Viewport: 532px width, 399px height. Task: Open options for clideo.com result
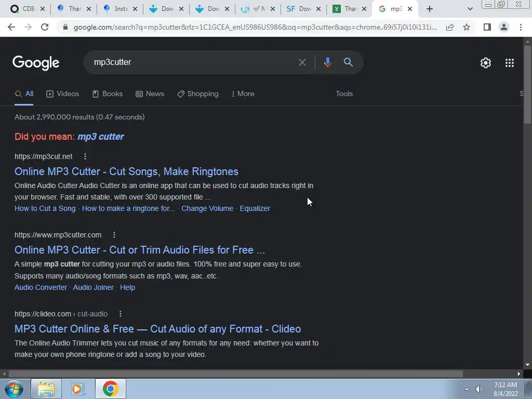[x=121, y=314]
